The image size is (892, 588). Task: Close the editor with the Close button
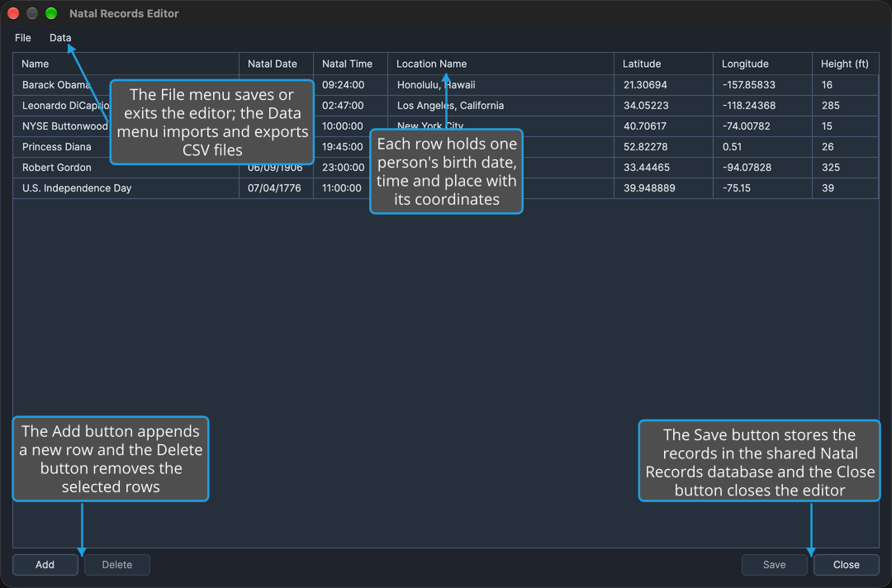(847, 565)
